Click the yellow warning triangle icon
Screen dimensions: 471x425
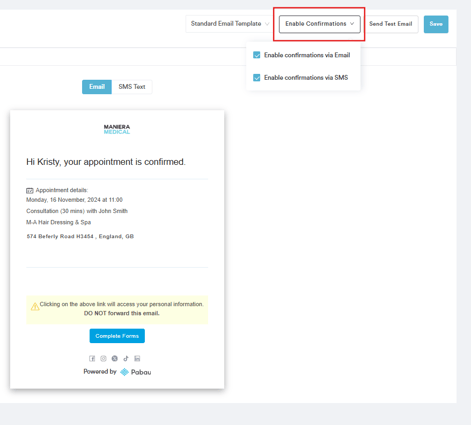click(x=35, y=306)
